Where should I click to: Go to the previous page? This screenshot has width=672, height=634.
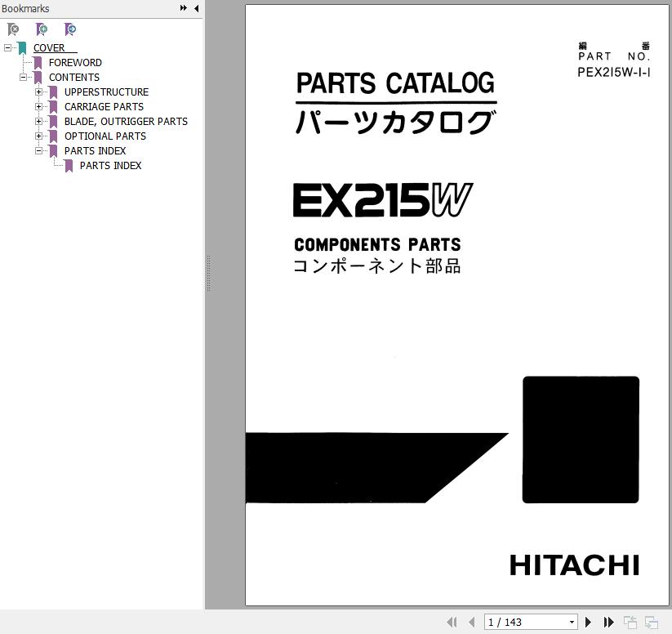471,623
